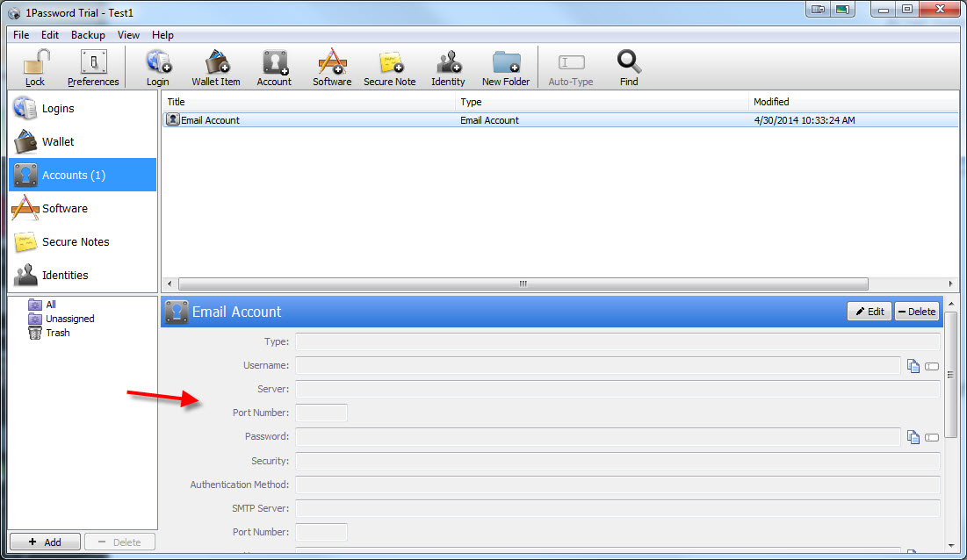The image size is (967, 560).
Task: Copy the Username field value
Action: click(913, 366)
